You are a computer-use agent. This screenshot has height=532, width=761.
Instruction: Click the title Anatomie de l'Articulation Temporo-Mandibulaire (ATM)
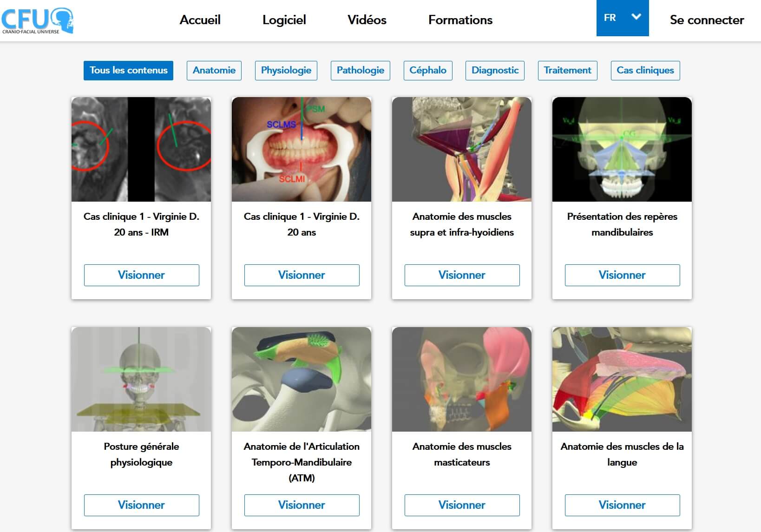(302, 462)
